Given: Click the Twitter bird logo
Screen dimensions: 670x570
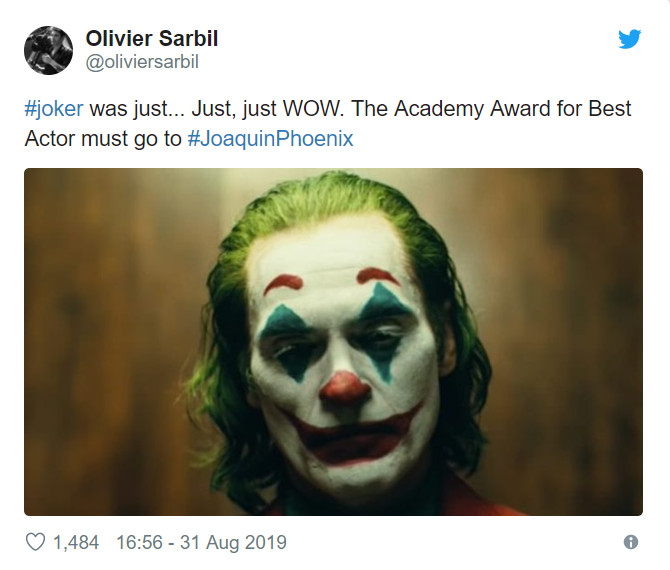Looking at the screenshot, I should 629,40.
